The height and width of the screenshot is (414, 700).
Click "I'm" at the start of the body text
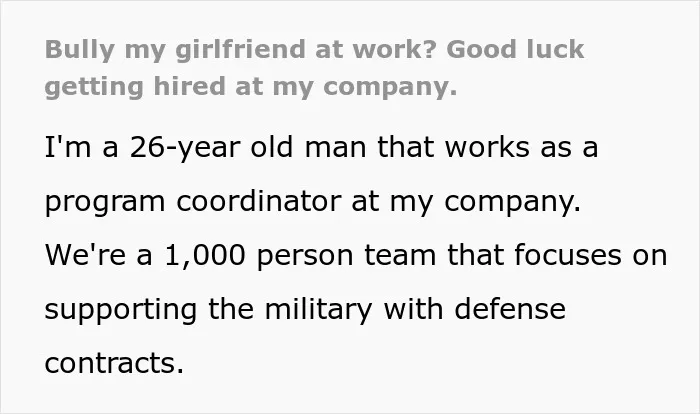coord(68,146)
